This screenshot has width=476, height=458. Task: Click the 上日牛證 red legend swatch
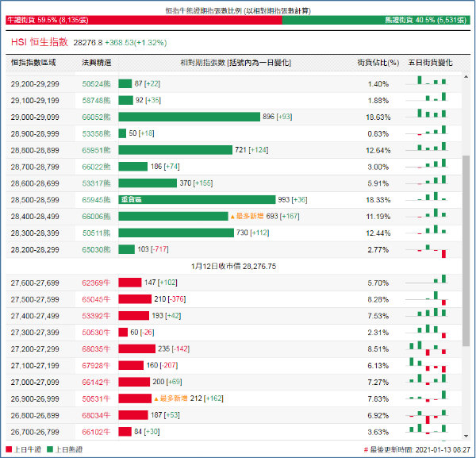(9, 449)
